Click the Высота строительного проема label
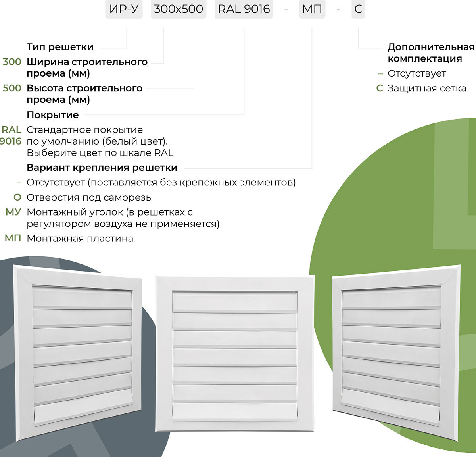 coord(84,88)
